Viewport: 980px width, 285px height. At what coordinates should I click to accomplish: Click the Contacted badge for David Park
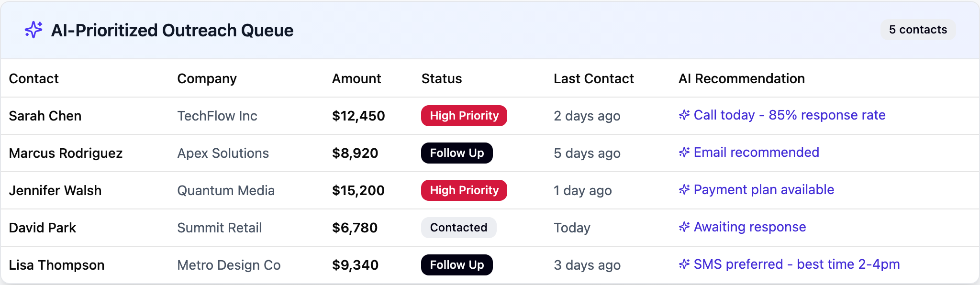[458, 228]
